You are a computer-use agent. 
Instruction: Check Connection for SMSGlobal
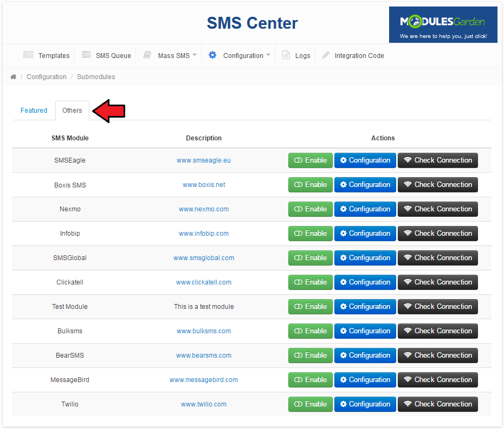tap(438, 258)
